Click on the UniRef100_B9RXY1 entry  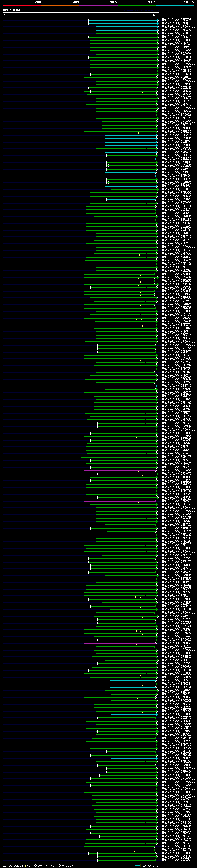click(177, 101)
